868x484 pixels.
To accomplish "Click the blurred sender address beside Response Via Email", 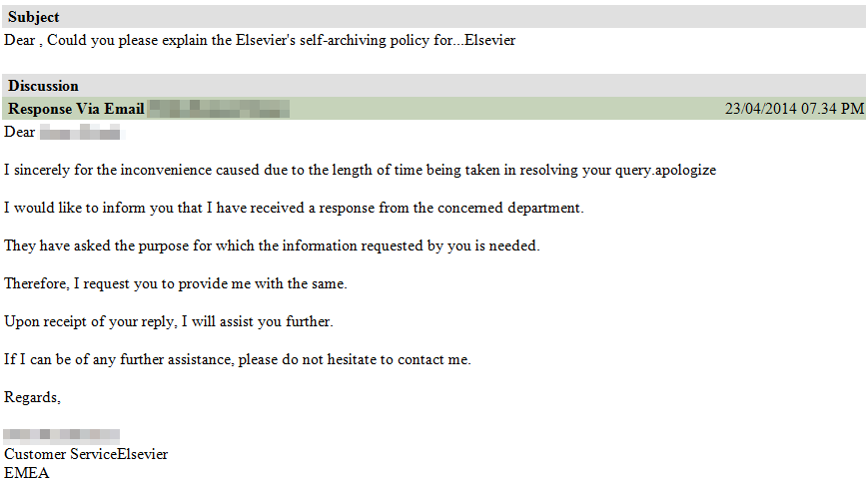I will click(220, 109).
